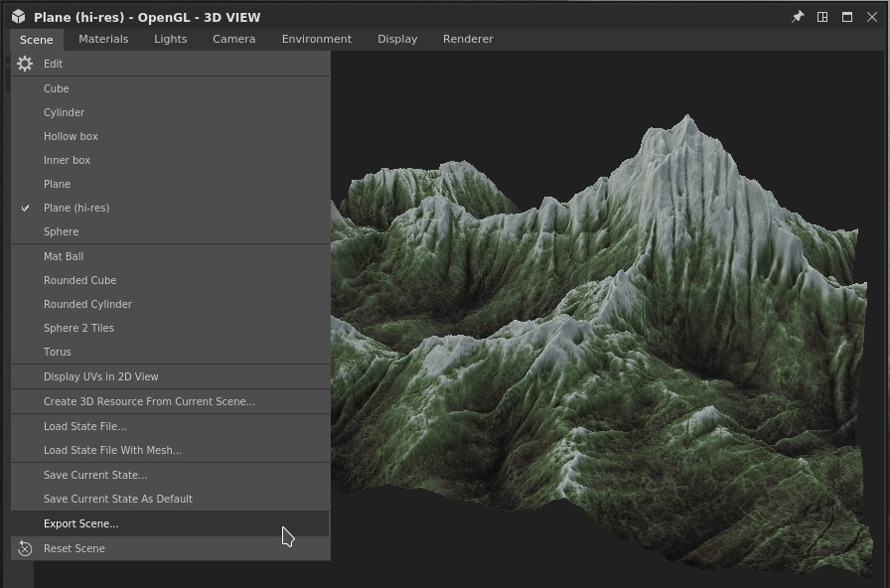Image resolution: width=890 pixels, height=588 pixels.
Task: Switch the mesh to Rounded Cube
Action: [x=170, y=280]
